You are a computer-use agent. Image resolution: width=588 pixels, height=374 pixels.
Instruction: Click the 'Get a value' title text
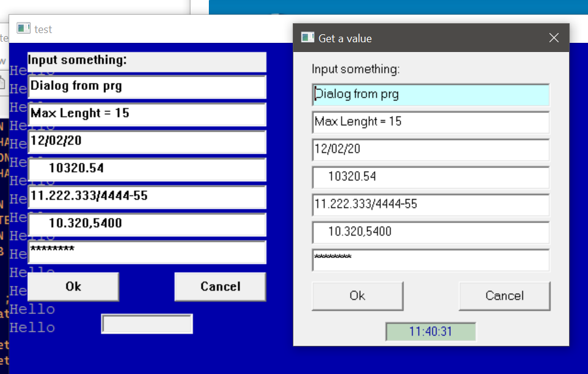(345, 38)
